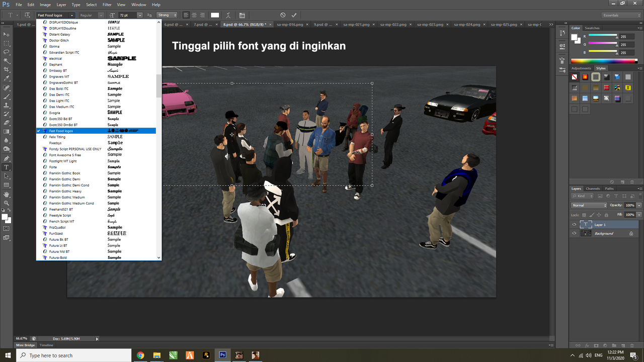Open the Timeline panel tab

[x=47, y=345]
